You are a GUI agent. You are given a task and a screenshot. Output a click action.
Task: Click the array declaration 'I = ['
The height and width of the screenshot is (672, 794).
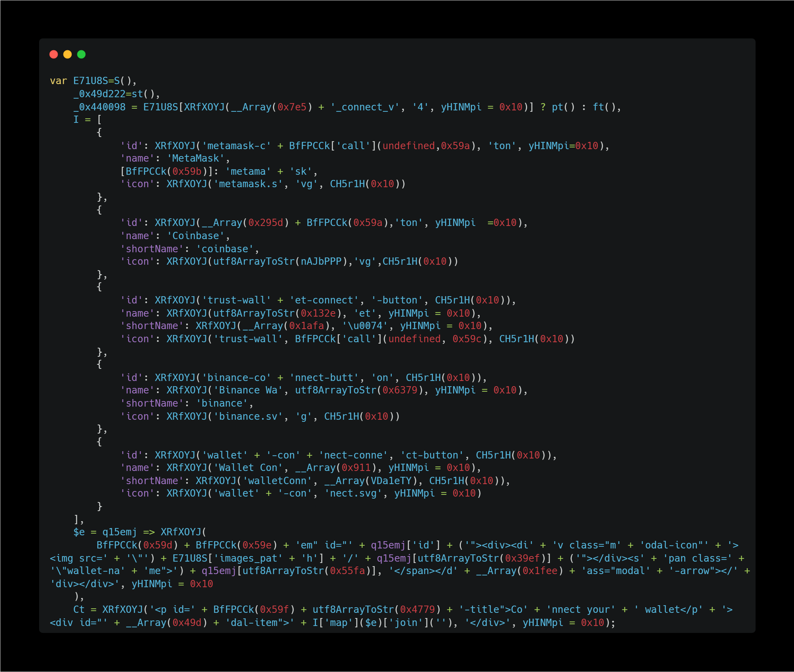click(88, 120)
